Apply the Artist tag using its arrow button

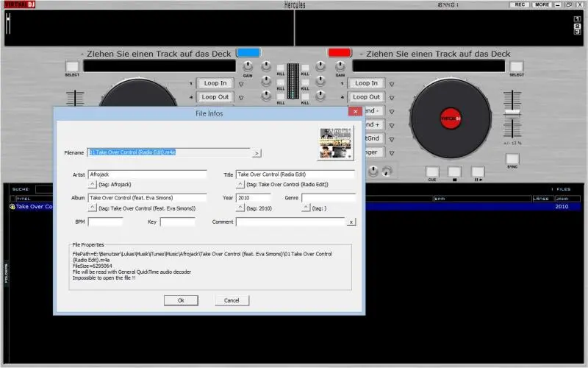click(93, 185)
